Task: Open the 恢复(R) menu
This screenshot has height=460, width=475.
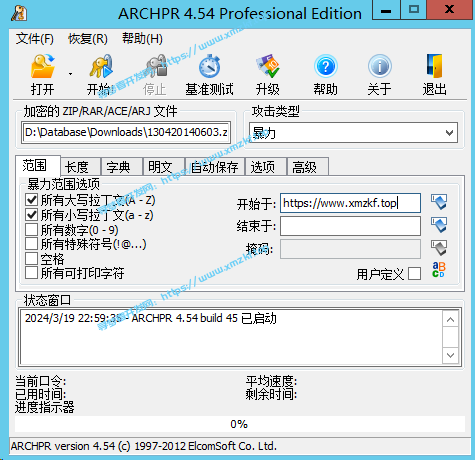Action: tap(88, 39)
